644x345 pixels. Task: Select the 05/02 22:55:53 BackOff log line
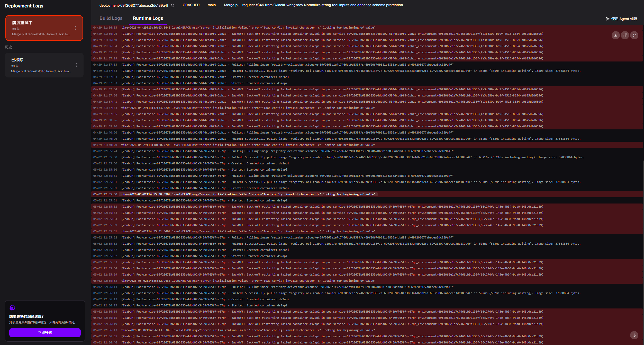click(367, 262)
